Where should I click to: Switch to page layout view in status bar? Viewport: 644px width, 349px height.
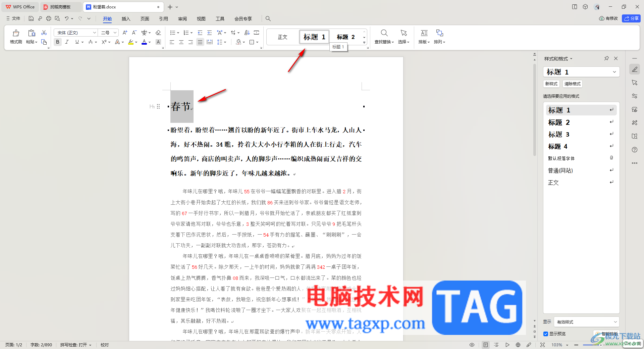click(485, 345)
